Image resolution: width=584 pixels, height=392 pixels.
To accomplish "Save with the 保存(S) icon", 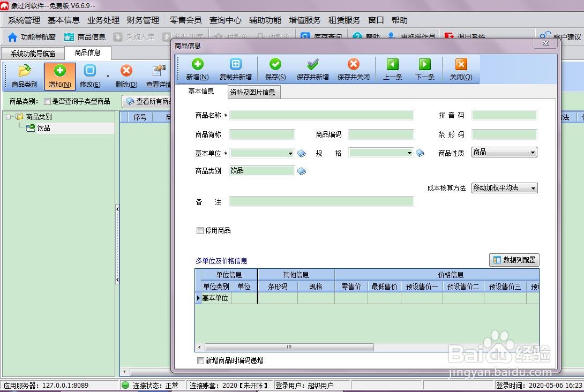I will click(x=275, y=69).
